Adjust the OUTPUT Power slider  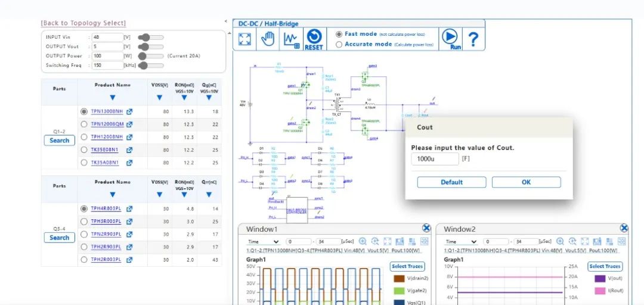151,56
